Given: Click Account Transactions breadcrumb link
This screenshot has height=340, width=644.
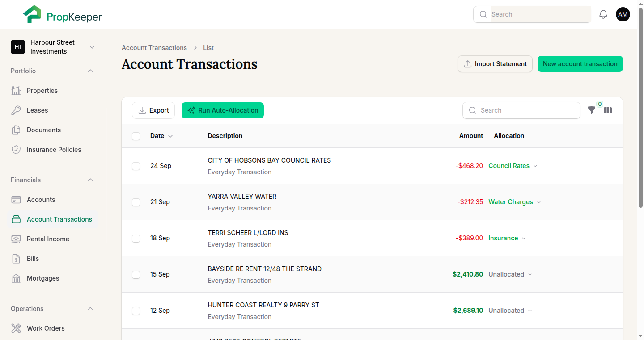Looking at the screenshot, I should click(154, 48).
